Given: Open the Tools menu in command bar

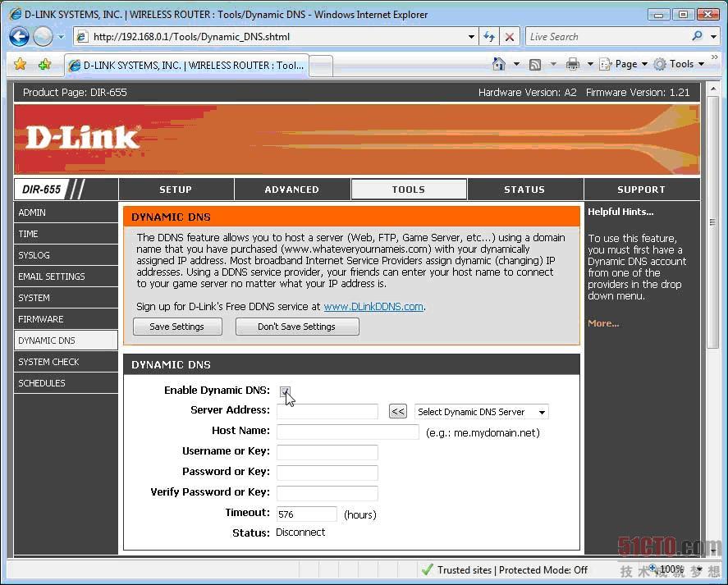Looking at the screenshot, I should click(x=679, y=64).
